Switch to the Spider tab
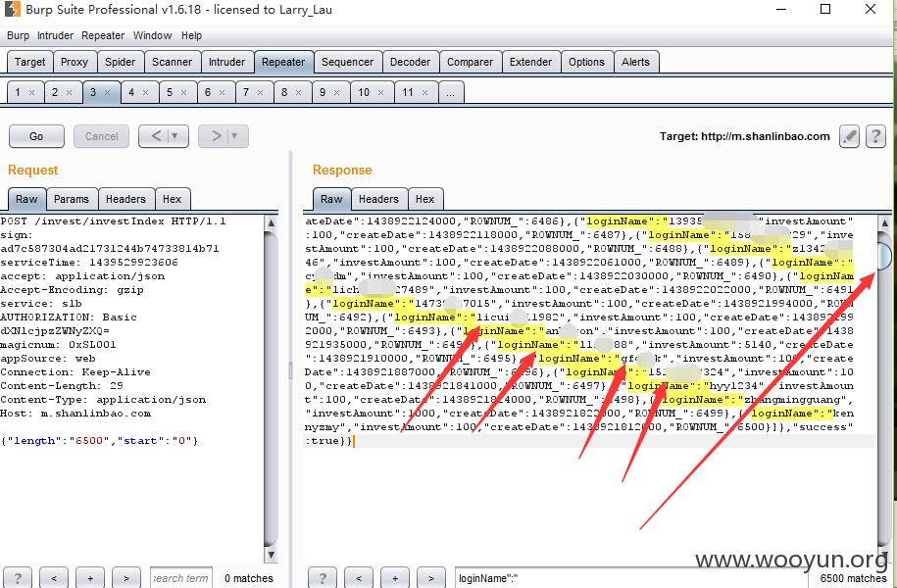The image size is (897, 588). pos(121,62)
